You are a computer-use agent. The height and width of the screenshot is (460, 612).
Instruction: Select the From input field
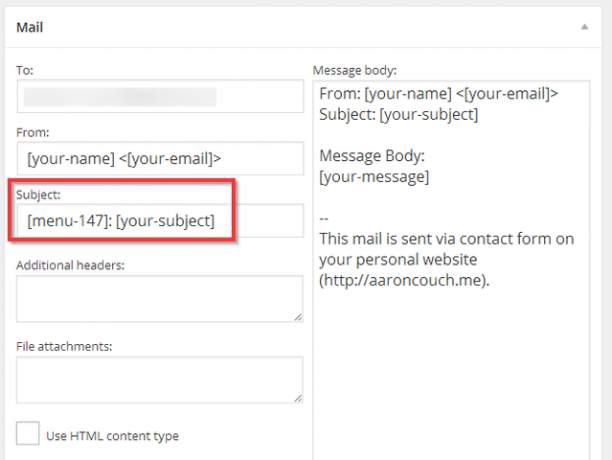(x=160, y=158)
